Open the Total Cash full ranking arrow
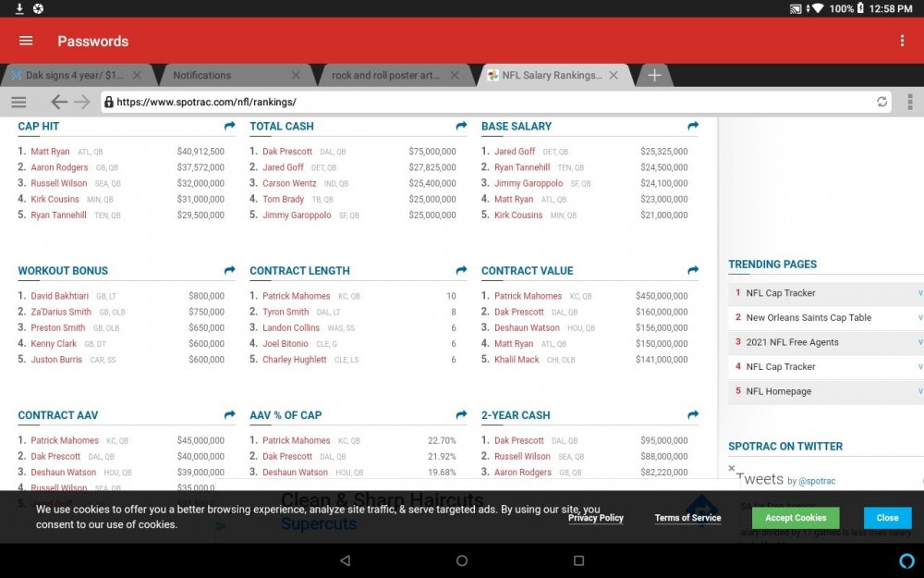Screen dimensions: 924x578 pyautogui.click(x=461, y=126)
